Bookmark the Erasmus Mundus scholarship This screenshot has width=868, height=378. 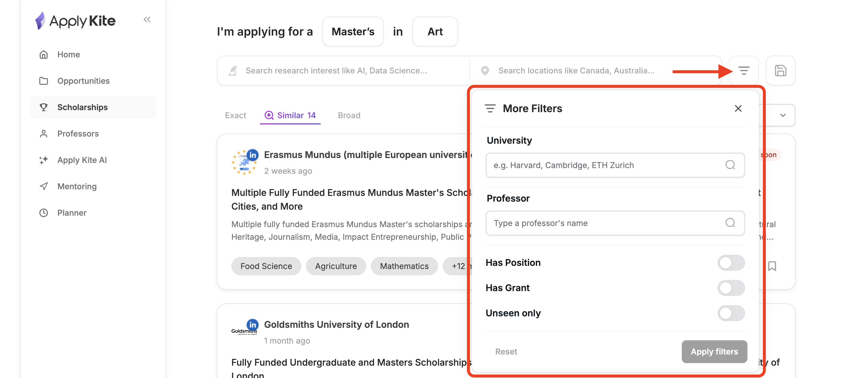pos(772,266)
